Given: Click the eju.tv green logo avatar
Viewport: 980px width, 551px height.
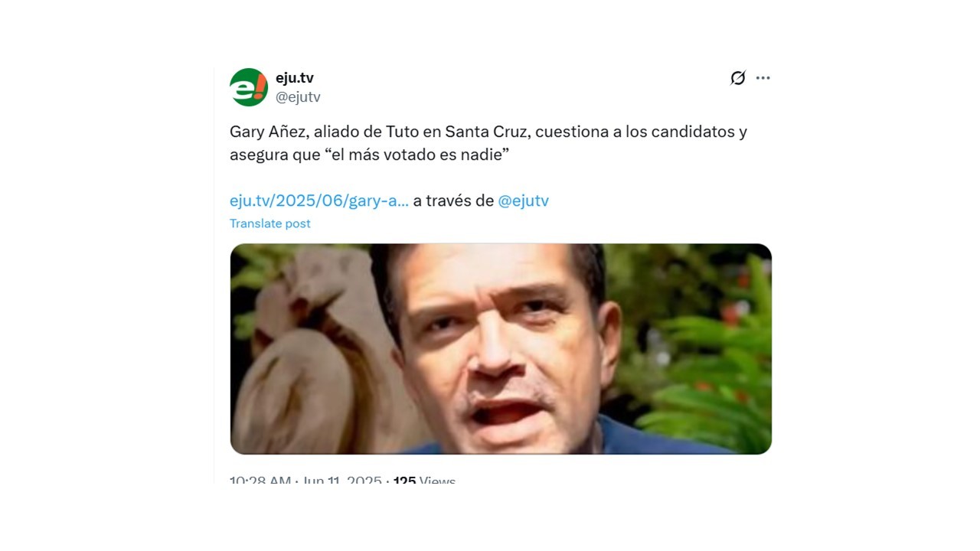Looking at the screenshot, I should pyautogui.click(x=249, y=87).
